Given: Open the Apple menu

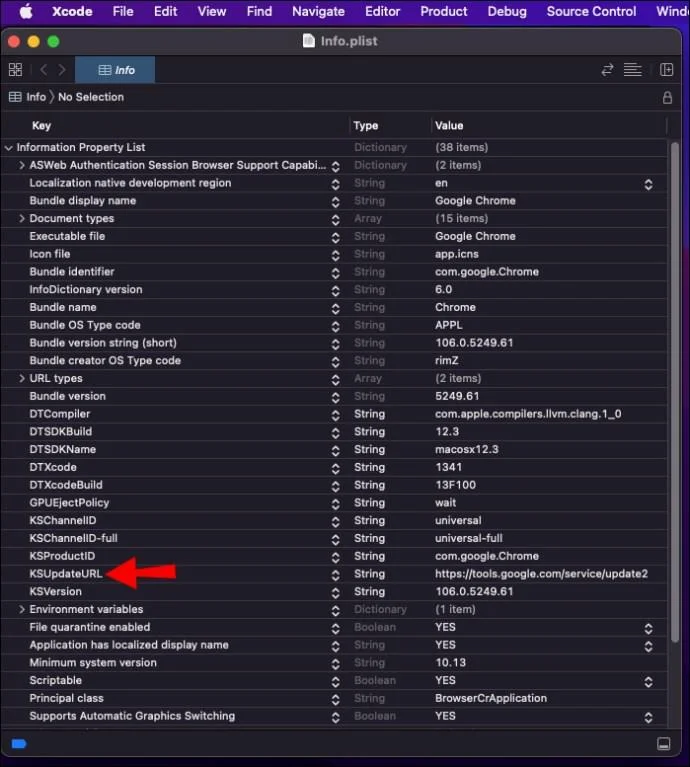Looking at the screenshot, I should coord(25,11).
